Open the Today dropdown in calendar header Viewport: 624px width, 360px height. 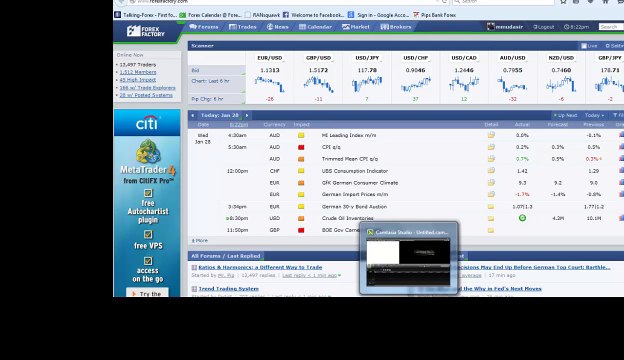pos(594,115)
